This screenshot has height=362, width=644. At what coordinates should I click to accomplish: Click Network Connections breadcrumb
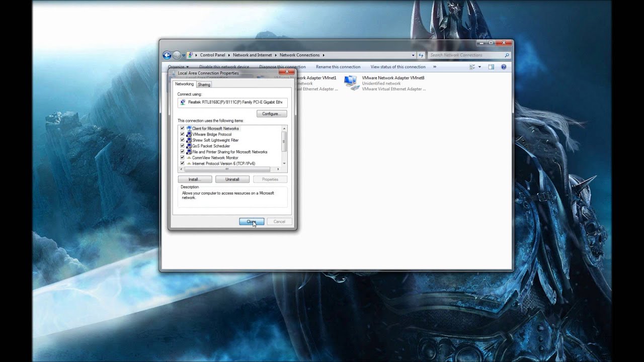tap(299, 55)
